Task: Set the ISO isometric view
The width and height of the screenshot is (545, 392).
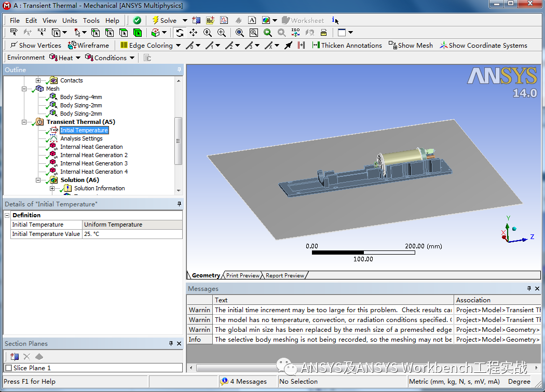Action: [x=295, y=33]
